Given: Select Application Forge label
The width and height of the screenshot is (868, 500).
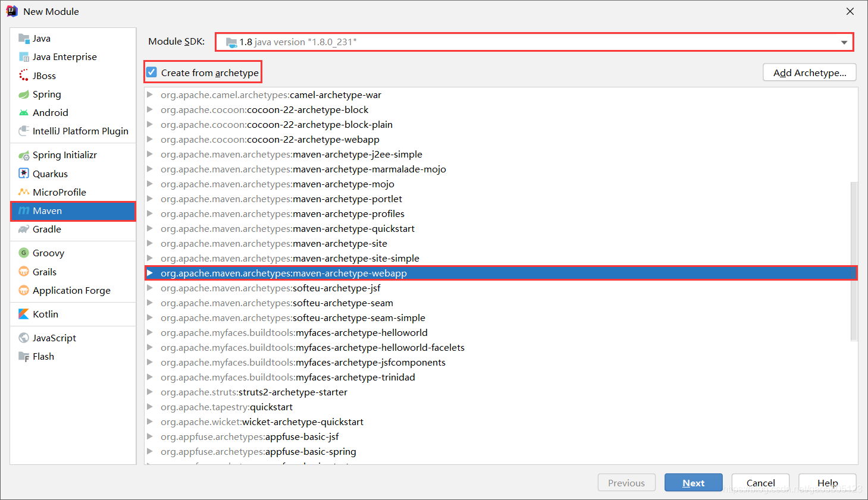Looking at the screenshot, I should (71, 290).
